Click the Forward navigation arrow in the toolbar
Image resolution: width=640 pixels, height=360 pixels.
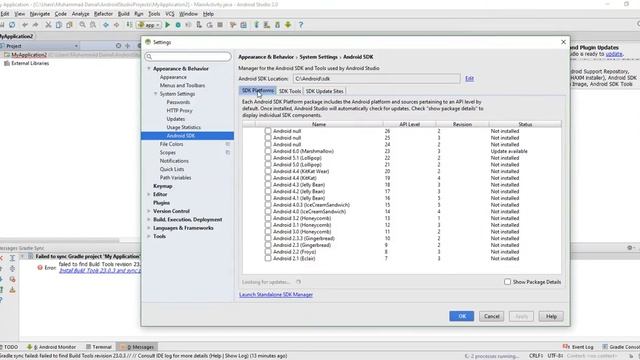coord(116,25)
